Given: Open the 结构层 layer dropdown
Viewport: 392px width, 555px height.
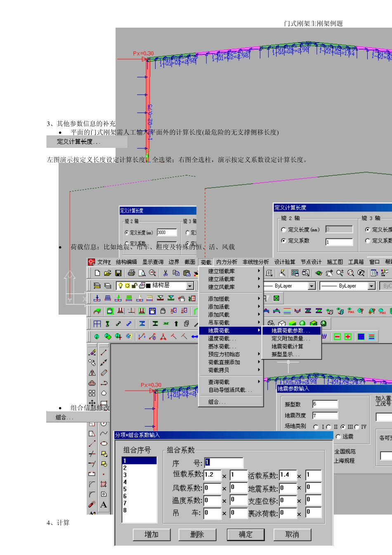Looking at the screenshot, I should click(x=190, y=286).
